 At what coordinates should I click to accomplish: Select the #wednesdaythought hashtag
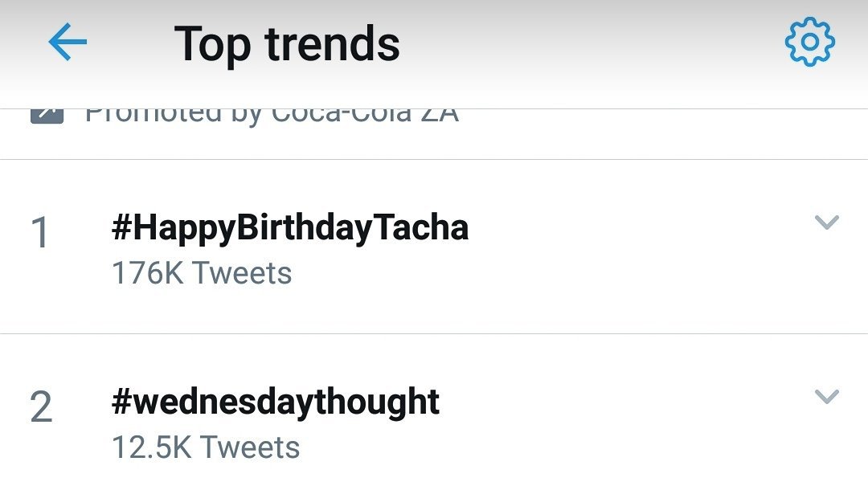click(x=275, y=402)
